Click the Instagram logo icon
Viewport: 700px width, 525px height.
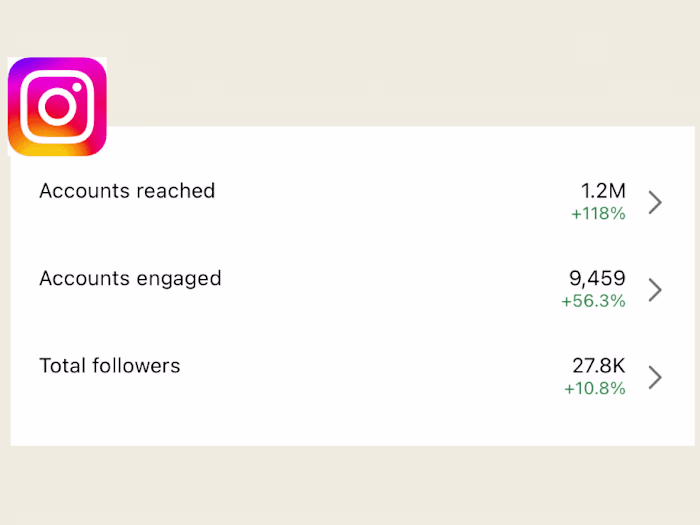pos(57,106)
